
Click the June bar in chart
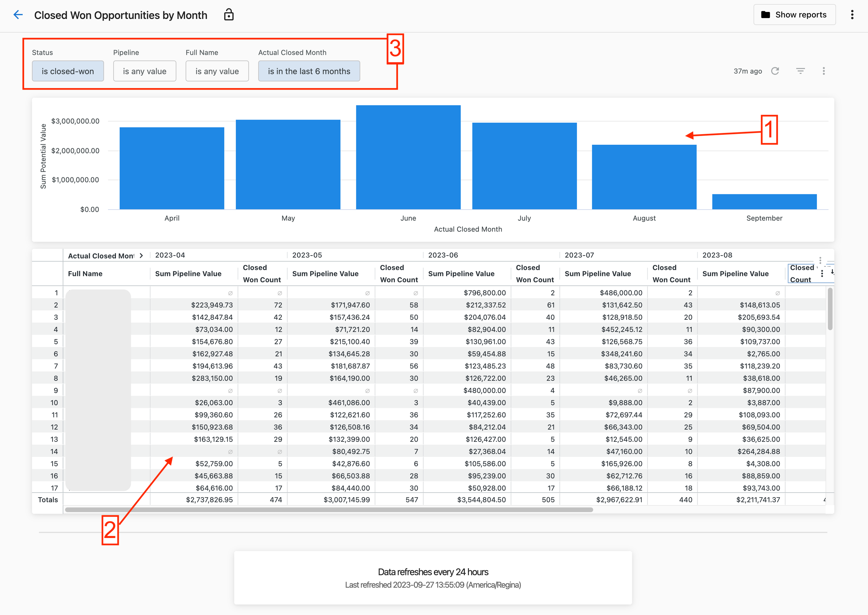[x=408, y=157]
